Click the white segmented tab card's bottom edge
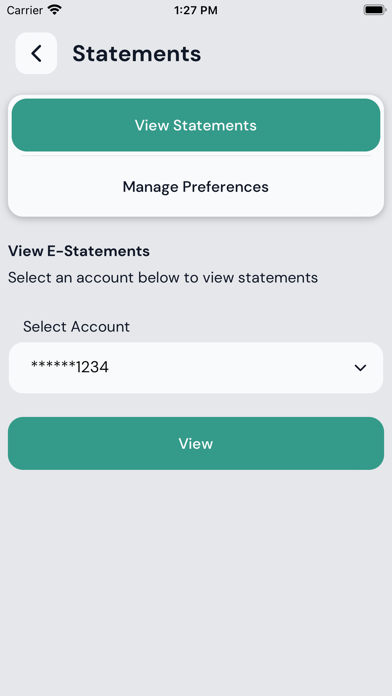 tap(196, 216)
